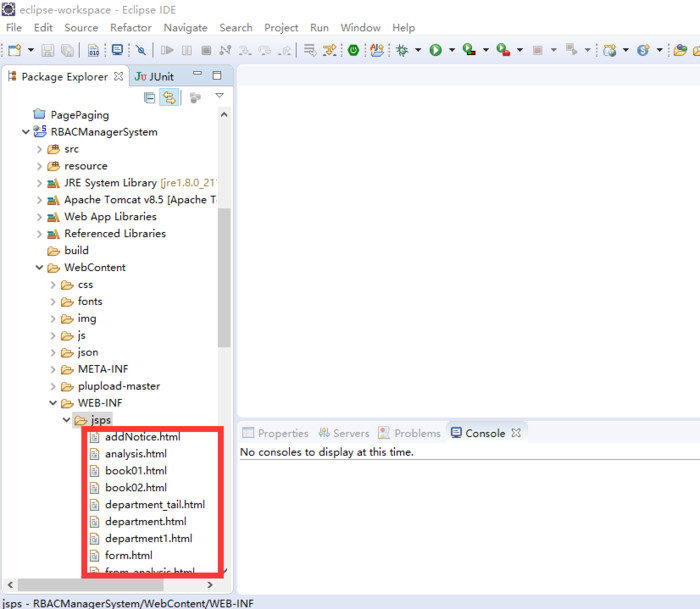Open the New wizard dropdown arrow
The image size is (700, 609).
tap(31, 50)
